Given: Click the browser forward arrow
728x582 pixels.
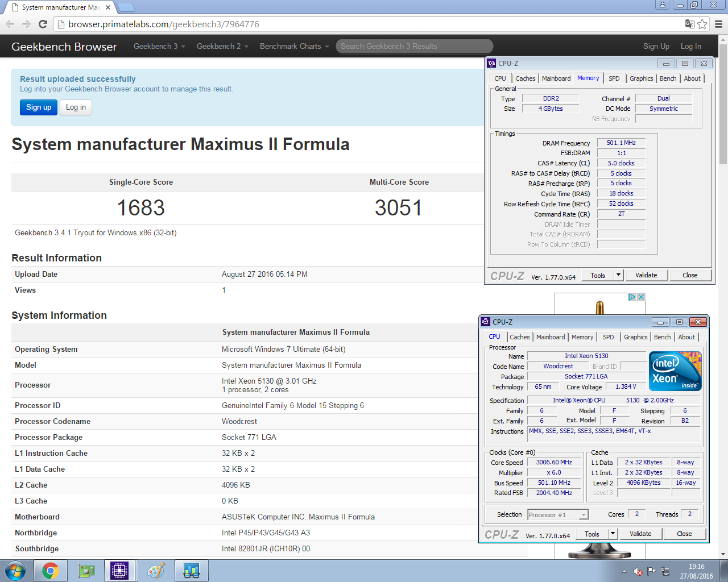Looking at the screenshot, I should tap(26, 24).
